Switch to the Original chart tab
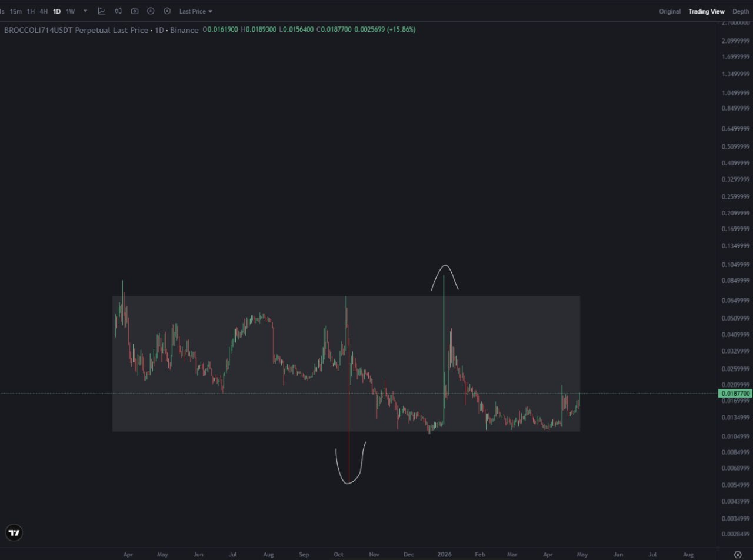Screen dimensions: 753x560 coord(669,11)
